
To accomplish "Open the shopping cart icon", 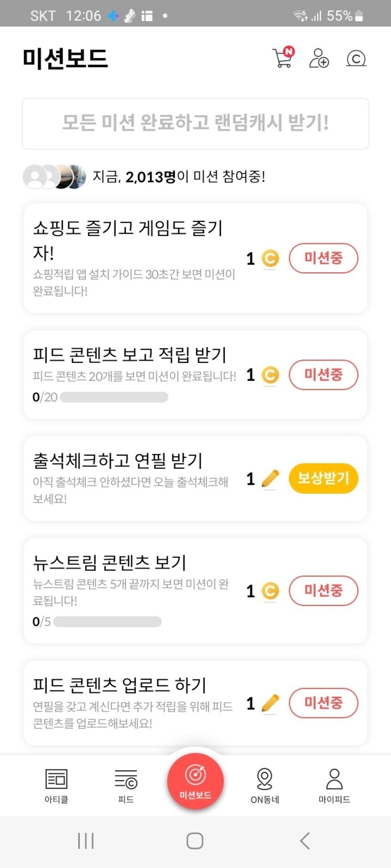I will (x=283, y=58).
